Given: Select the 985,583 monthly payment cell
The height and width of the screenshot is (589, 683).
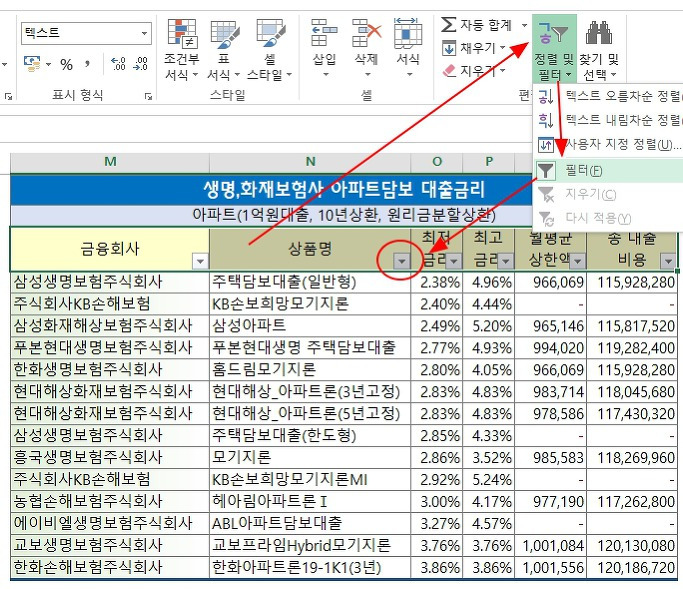Looking at the screenshot, I should (x=551, y=457).
